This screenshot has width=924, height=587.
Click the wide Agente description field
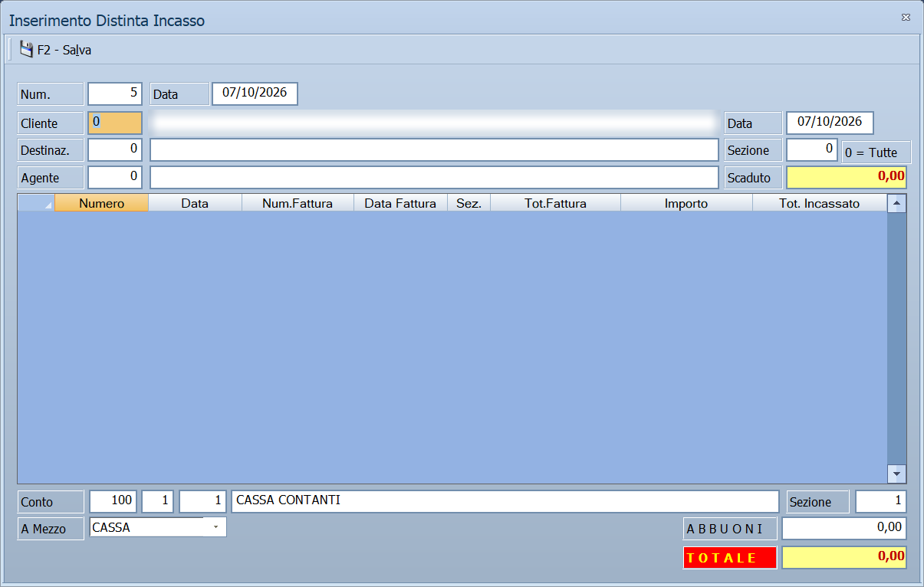[434, 177]
